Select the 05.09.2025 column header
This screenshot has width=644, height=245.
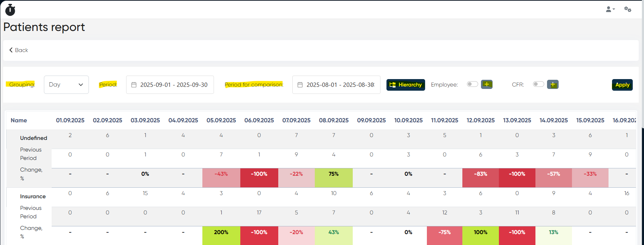tap(221, 120)
